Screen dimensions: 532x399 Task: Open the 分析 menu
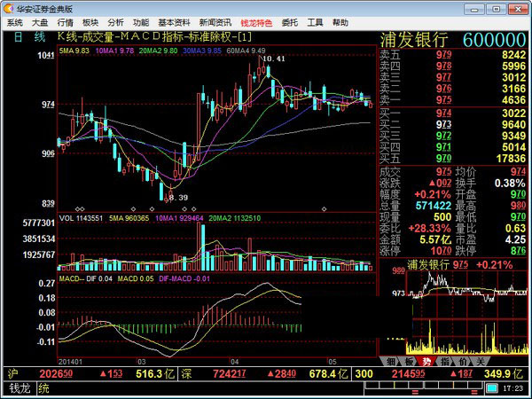coord(115,23)
